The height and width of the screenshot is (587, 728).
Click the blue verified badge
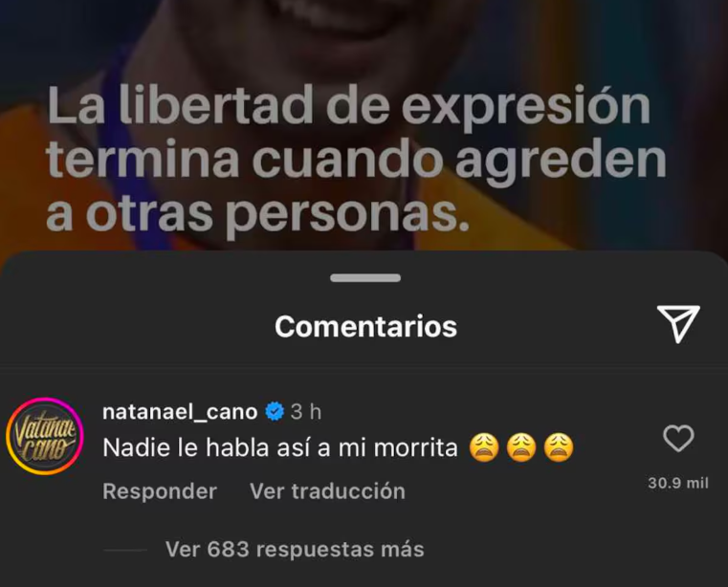pos(275,412)
